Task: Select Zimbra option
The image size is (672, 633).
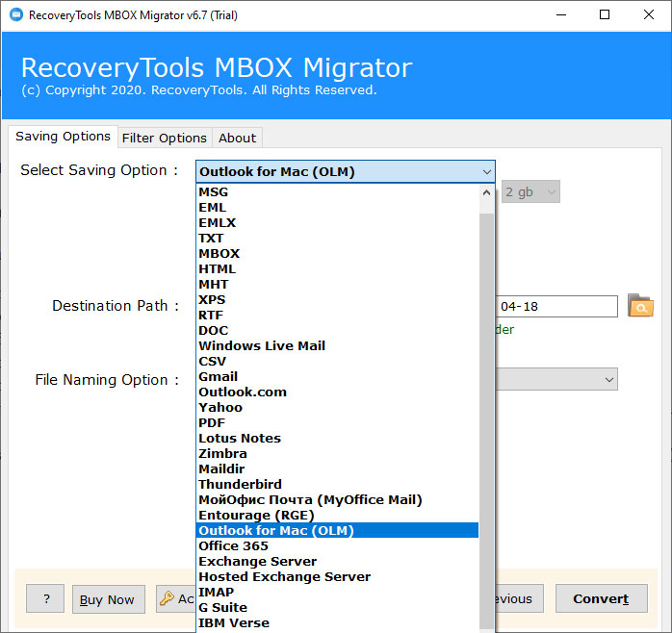Action: 337,454
